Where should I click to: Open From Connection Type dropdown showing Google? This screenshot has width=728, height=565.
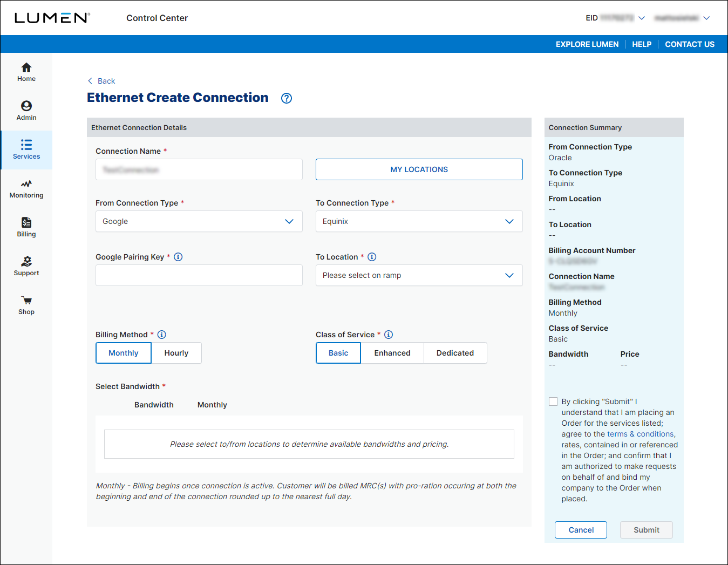pos(199,221)
